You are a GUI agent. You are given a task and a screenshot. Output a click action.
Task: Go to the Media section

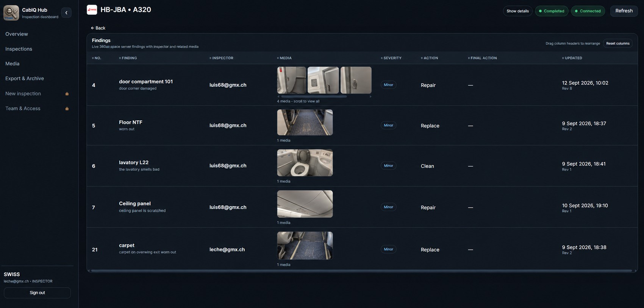12,64
